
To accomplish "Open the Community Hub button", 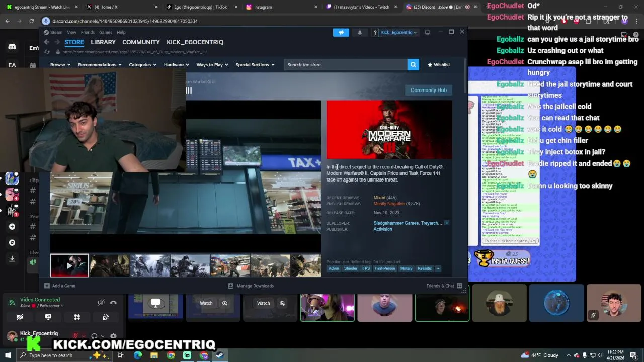I will pos(429,90).
